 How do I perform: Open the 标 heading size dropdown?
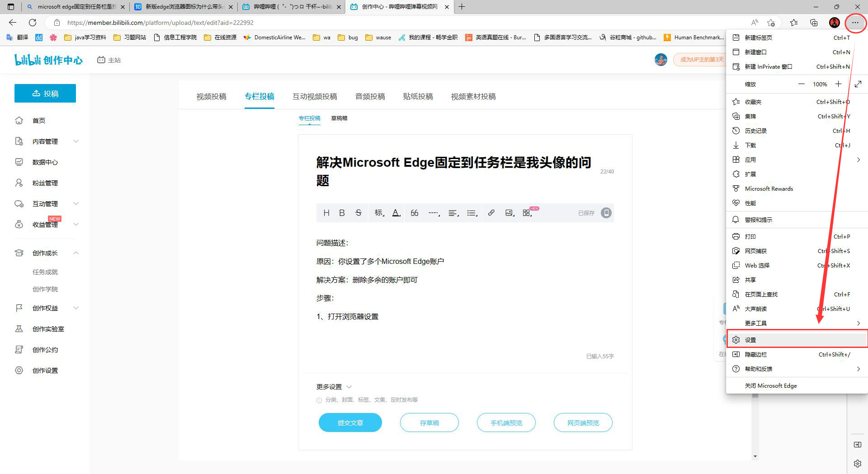click(379, 213)
